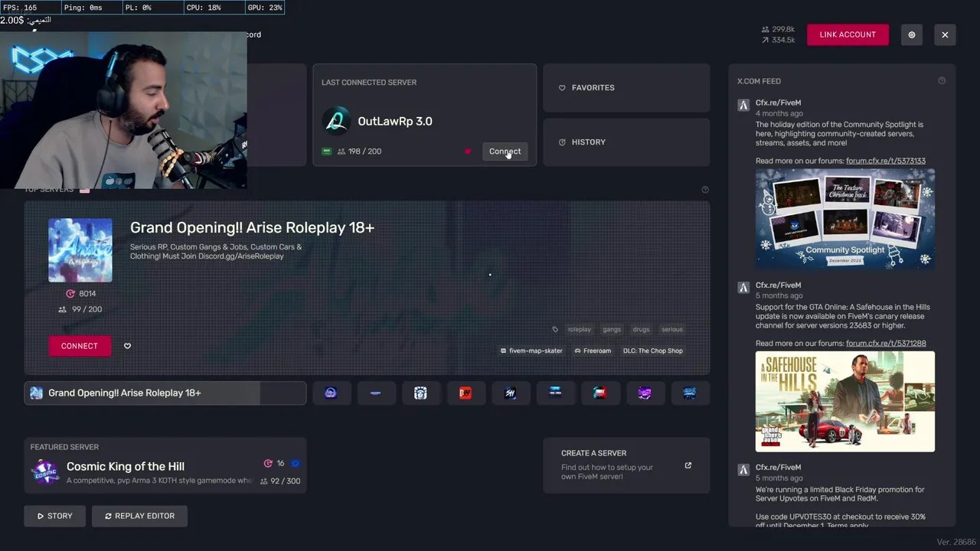Select the first purple round server icon
This screenshot has width=980, height=551.
pos(331,393)
